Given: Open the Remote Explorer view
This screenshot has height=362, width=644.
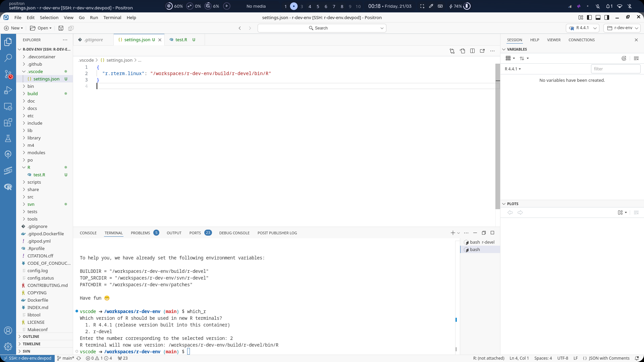Looking at the screenshot, I should click(8, 107).
